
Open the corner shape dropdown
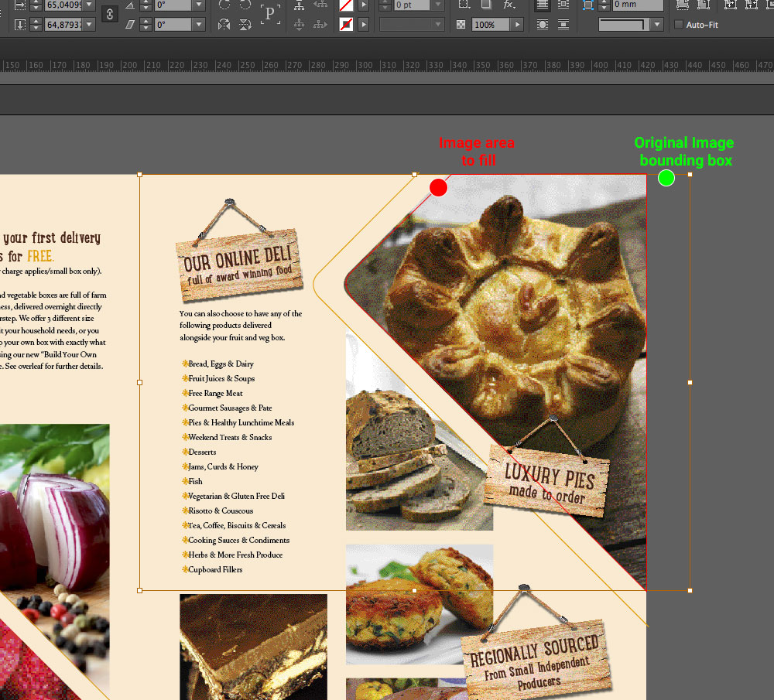[657, 25]
